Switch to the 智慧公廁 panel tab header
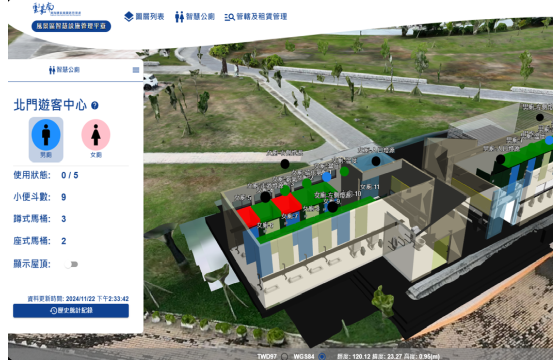This screenshot has height=360, width=560. click(64, 70)
